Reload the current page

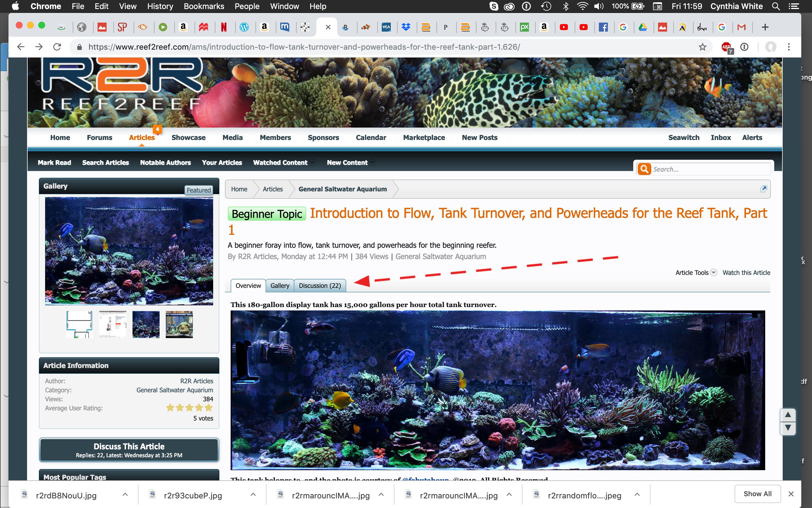click(57, 47)
